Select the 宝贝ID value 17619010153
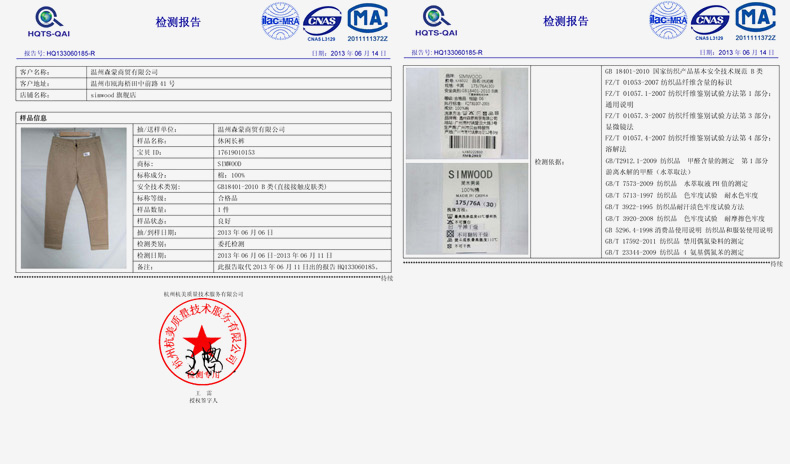790x464 pixels. [x=236, y=152]
